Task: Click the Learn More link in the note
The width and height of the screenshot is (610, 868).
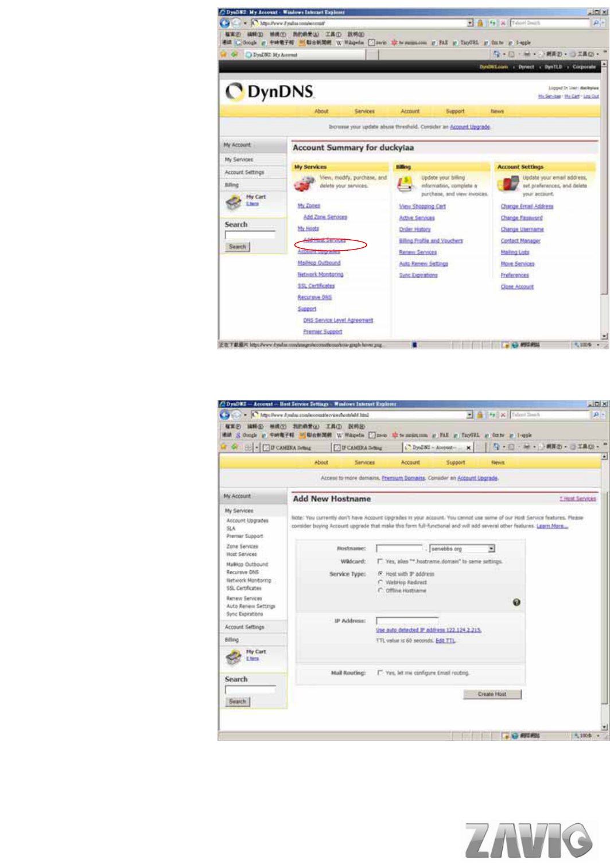Action: pyautogui.click(x=552, y=526)
